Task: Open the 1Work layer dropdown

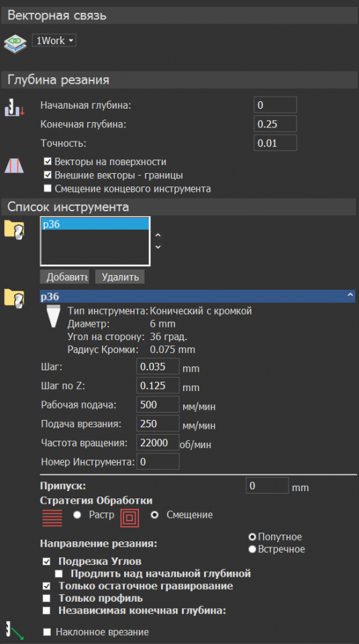Action: click(x=54, y=41)
